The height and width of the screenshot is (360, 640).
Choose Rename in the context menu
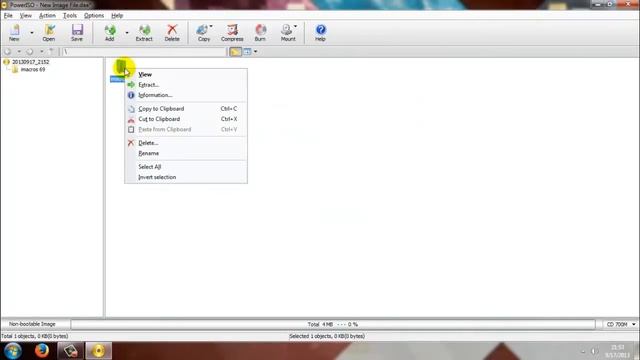click(x=186, y=153)
